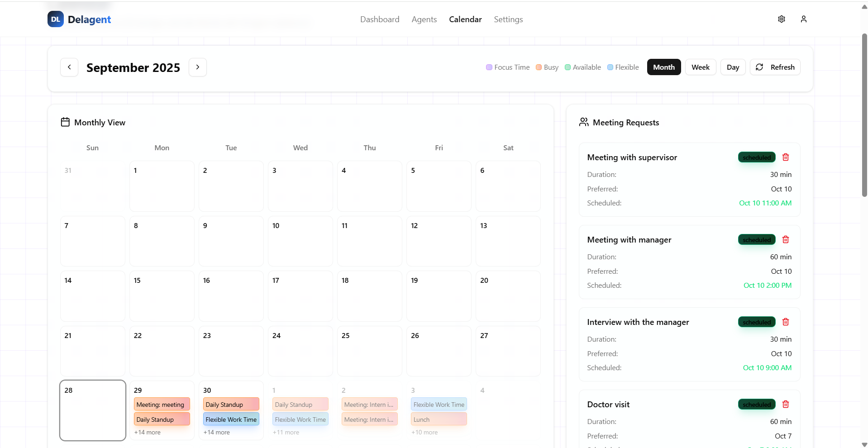Click 'Oct 10 9:00 AM' scheduled time
Screen dimensions: 868x448
tap(767, 367)
